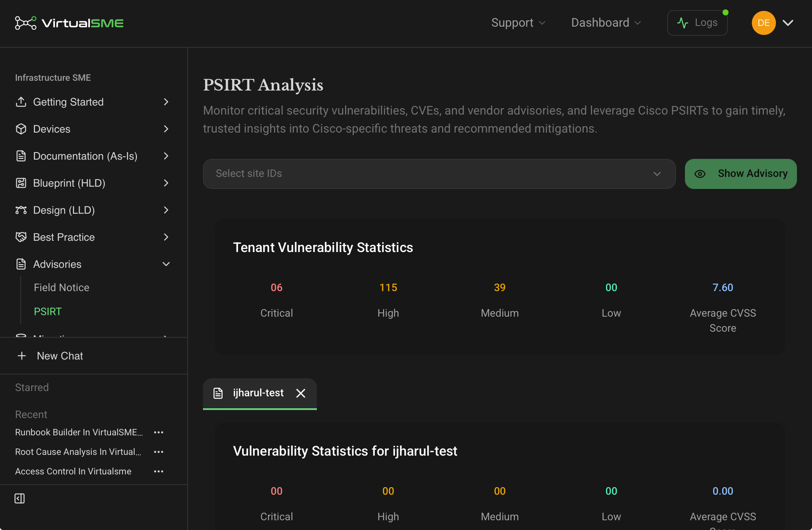Click the tenant Medium count 39
The height and width of the screenshot is (530, 812).
[x=500, y=288]
